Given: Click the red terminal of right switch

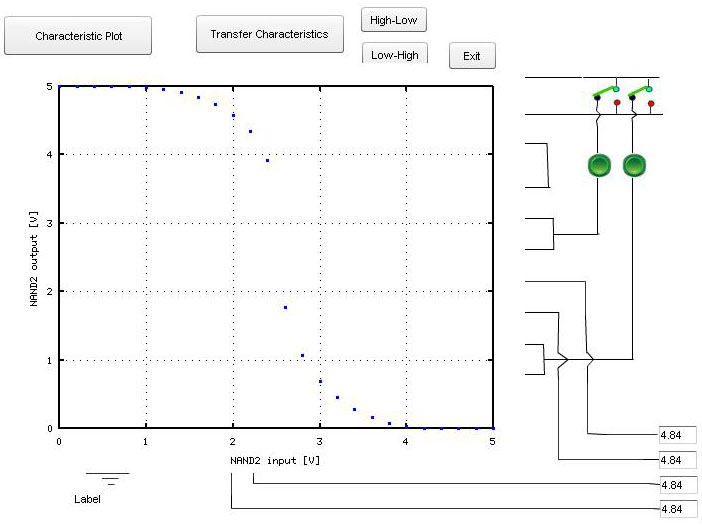Looking at the screenshot, I should coord(651,102).
